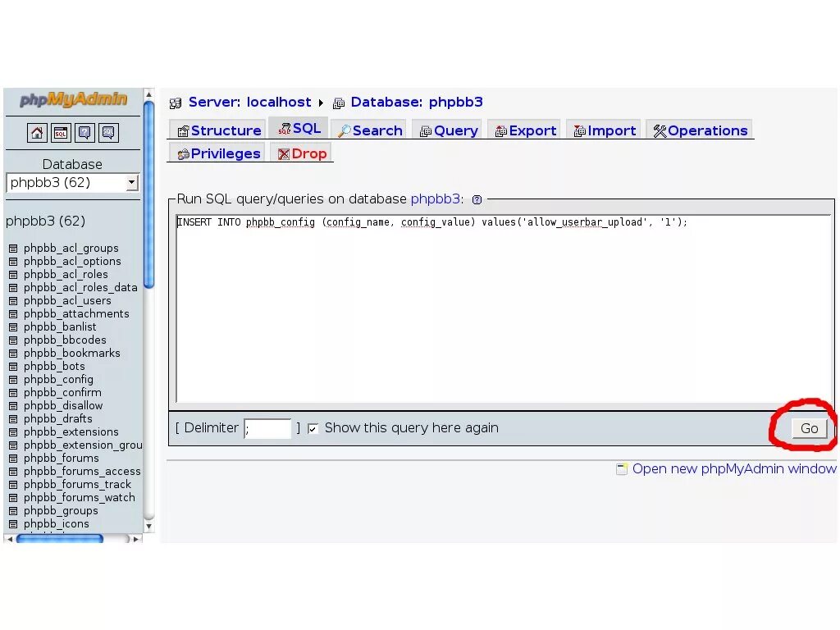This screenshot has height=630, width=840.
Task: Open the phpMyAdmin documentation icon
Action: pos(84,132)
